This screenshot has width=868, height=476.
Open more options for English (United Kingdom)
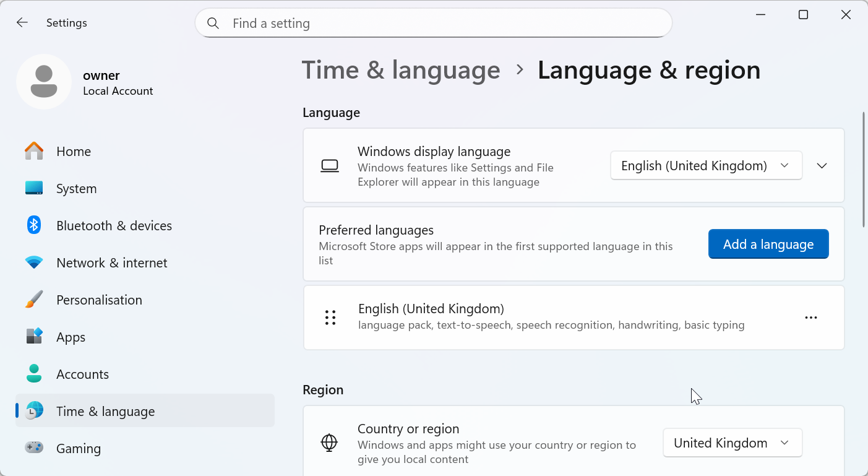point(810,318)
